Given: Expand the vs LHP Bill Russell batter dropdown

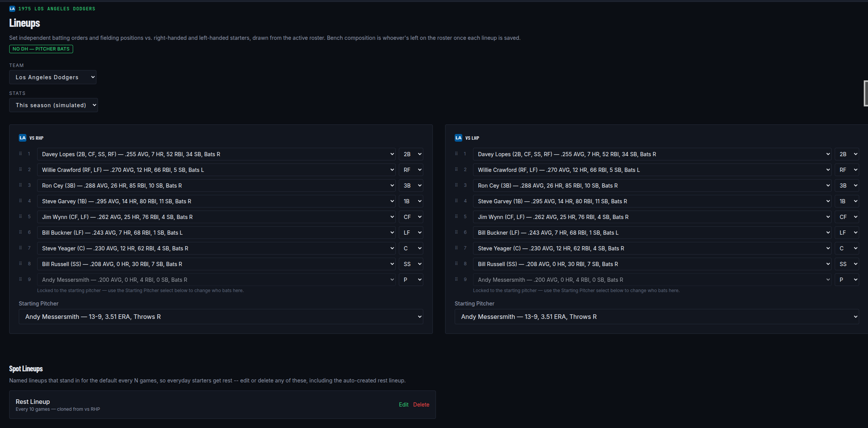Looking at the screenshot, I should (652, 264).
